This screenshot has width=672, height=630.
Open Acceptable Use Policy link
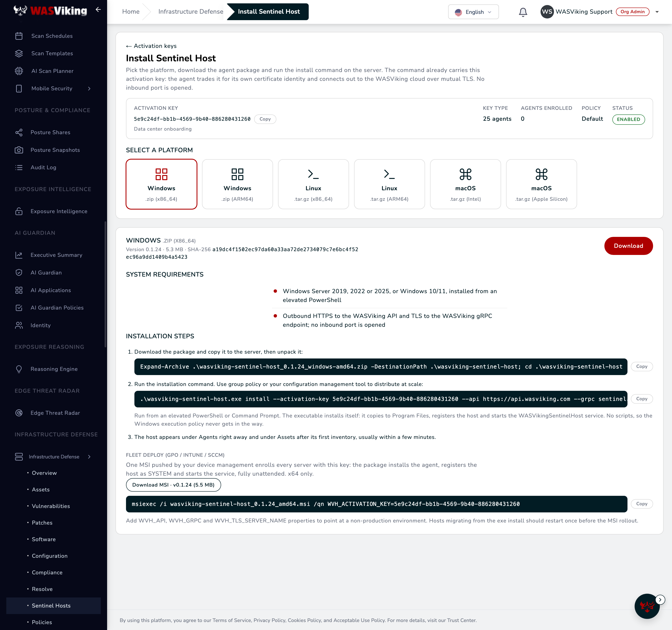(359, 621)
